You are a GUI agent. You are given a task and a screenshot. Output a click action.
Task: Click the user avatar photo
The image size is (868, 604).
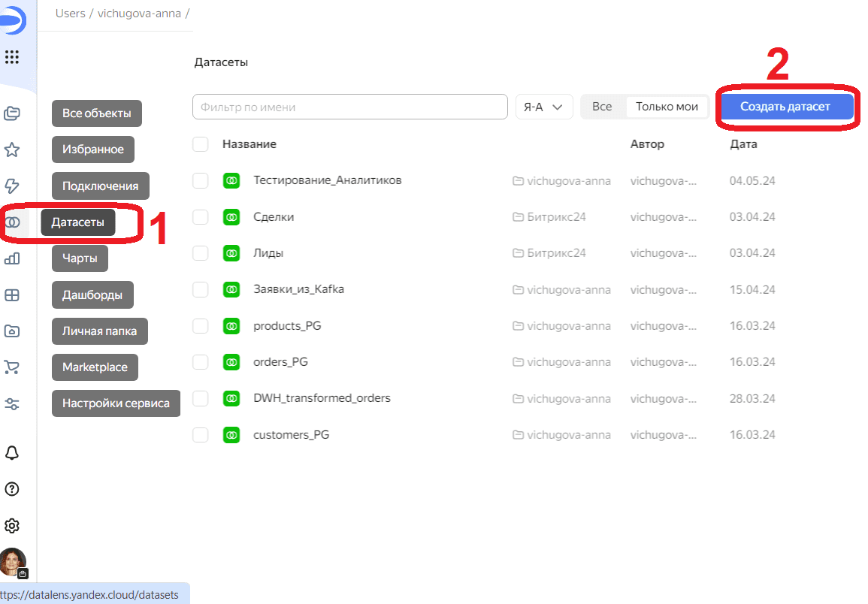13,561
